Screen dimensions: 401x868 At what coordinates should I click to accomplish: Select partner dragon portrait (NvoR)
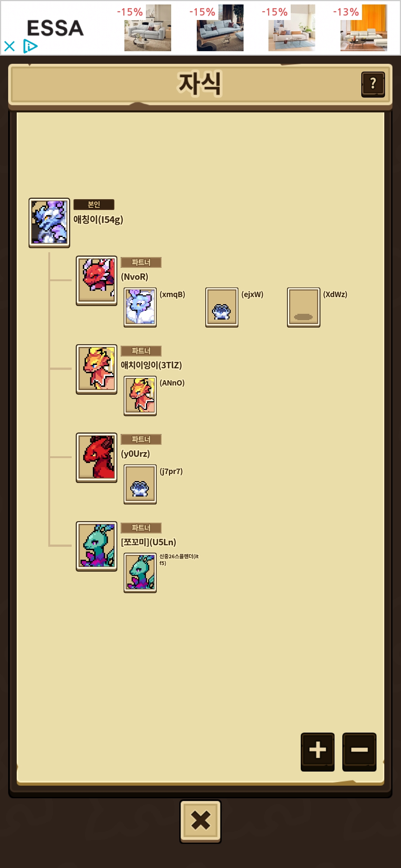(x=97, y=281)
